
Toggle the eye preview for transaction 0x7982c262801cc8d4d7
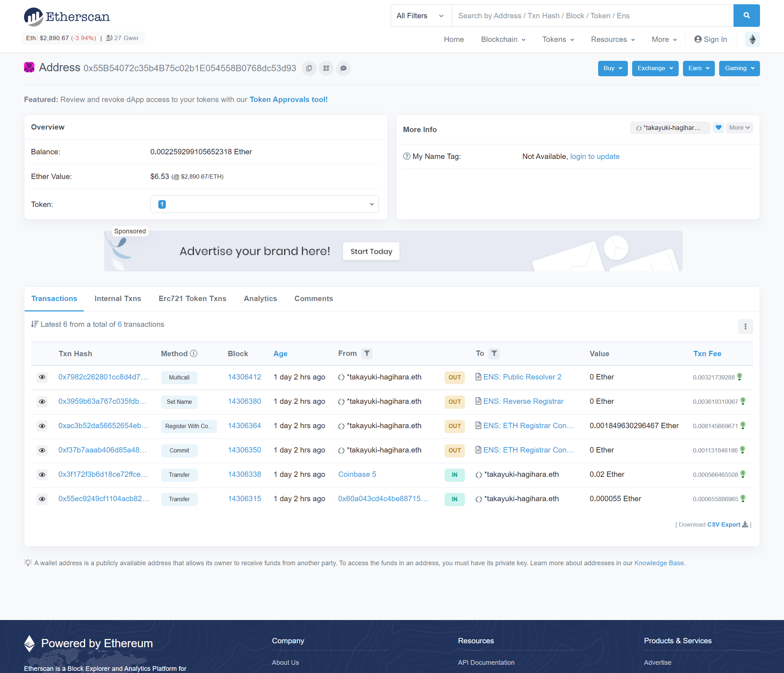pyautogui.click(x=42, y=377)
